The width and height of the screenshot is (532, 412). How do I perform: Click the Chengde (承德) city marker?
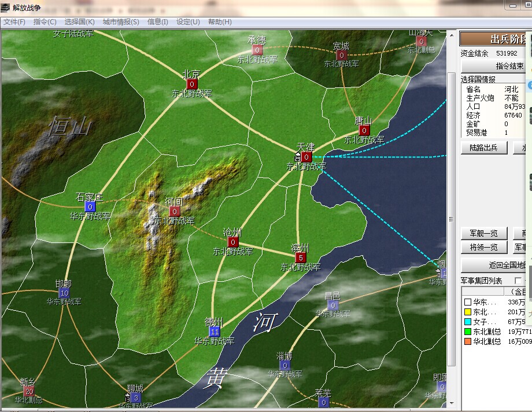click(257, 50)
